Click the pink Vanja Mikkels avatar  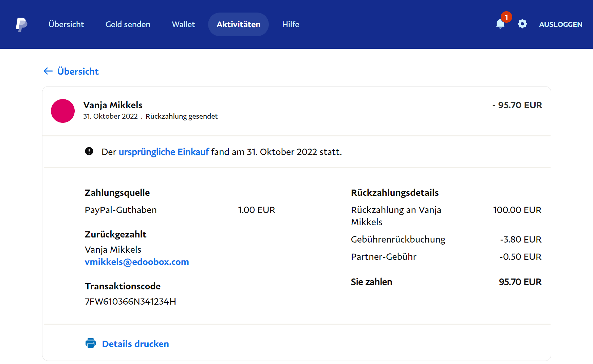pos(63,111)
